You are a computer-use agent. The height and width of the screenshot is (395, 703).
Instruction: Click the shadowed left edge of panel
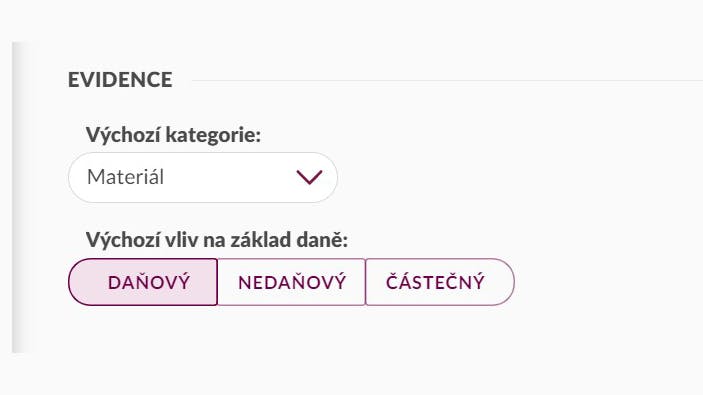click(x=19, y=197)
